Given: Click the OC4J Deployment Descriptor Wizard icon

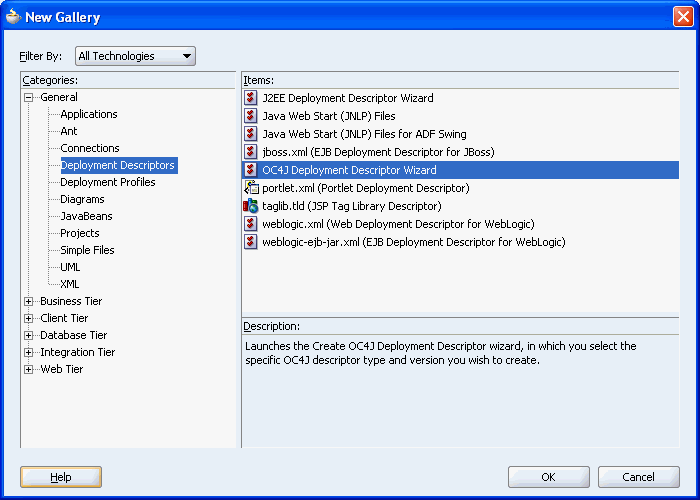Looking at the screenshot, I should tap(250, 170).
